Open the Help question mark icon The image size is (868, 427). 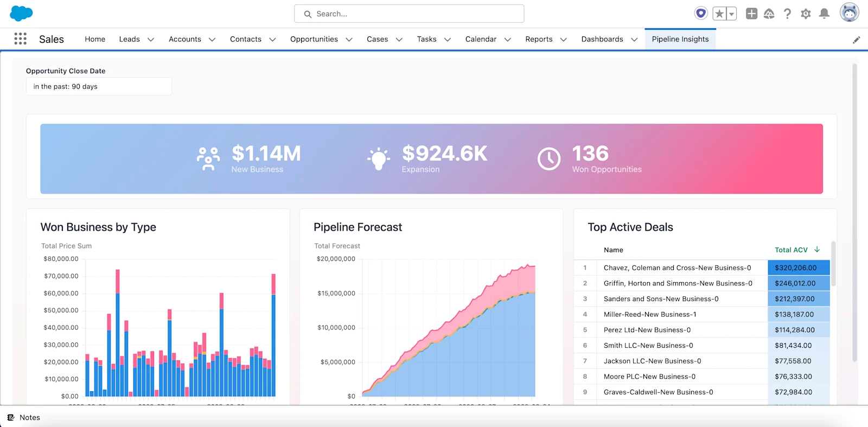click(787, 14)
